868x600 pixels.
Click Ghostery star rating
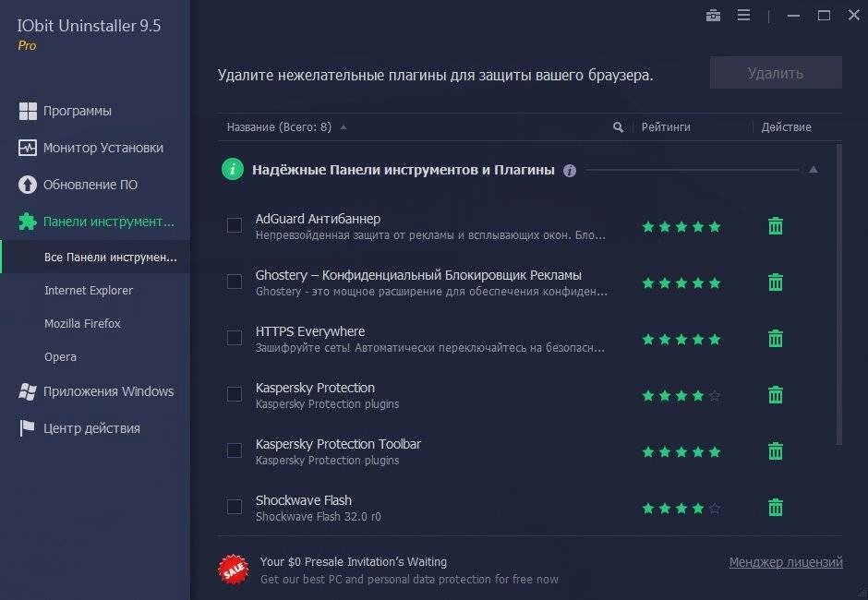681,282
